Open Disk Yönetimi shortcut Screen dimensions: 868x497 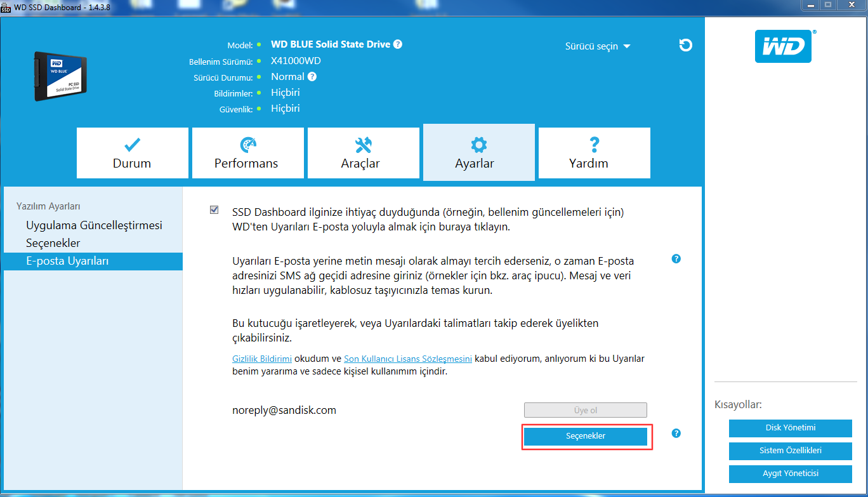(x=791, y=428)
